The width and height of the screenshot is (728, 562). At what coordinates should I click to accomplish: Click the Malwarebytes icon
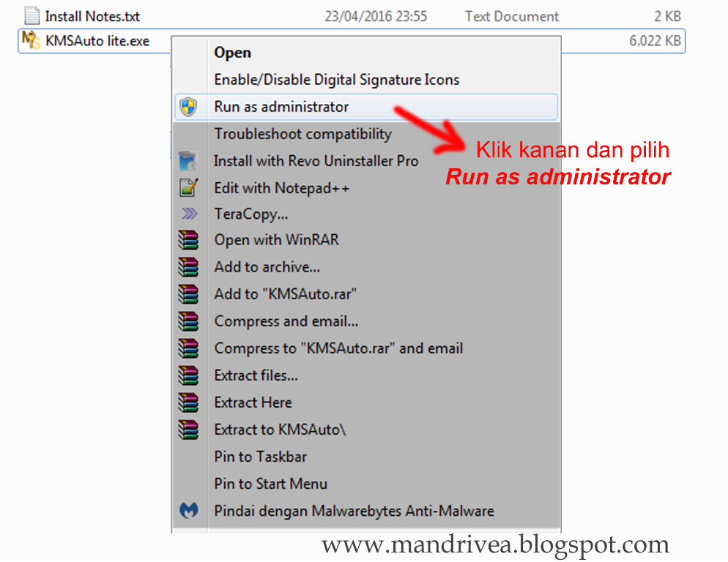coord(188,511)
